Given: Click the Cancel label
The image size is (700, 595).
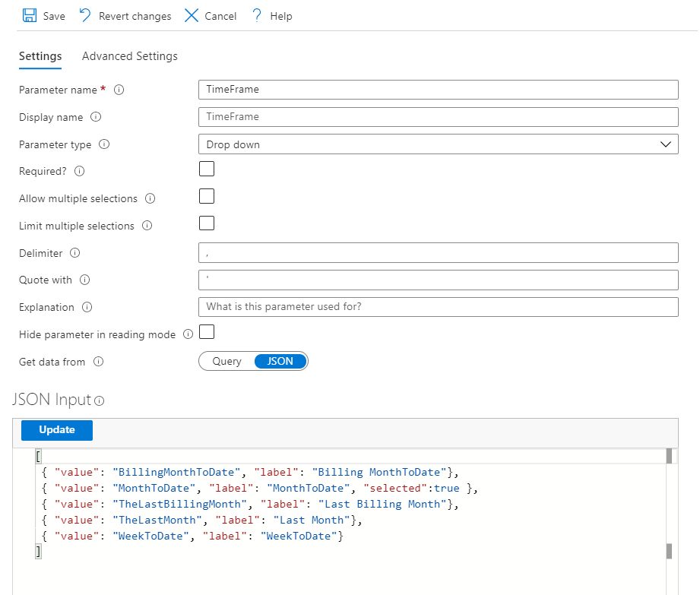Looking at the screenshot, I should [220, 16].
